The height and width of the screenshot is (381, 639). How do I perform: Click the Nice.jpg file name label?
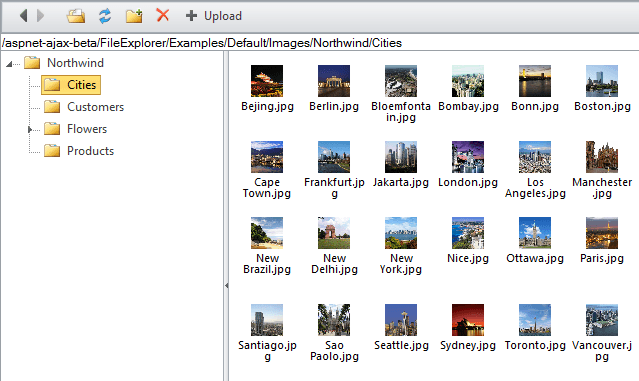click(x=468, y=258)
